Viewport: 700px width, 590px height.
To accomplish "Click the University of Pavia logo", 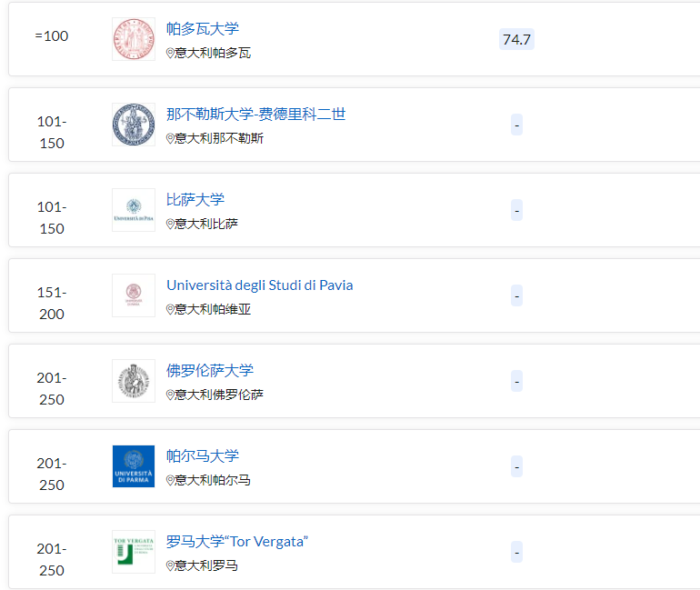I will pos(134,295).
